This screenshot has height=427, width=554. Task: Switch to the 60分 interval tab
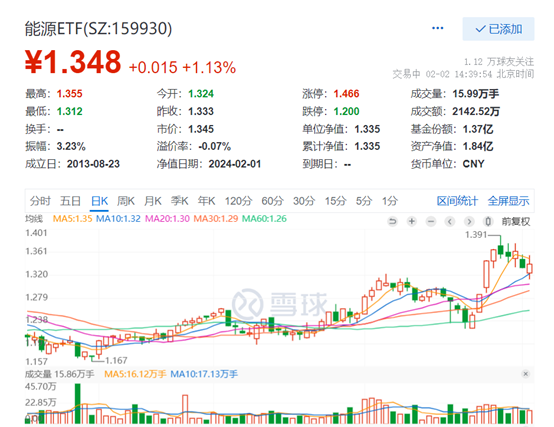[272, 201]
